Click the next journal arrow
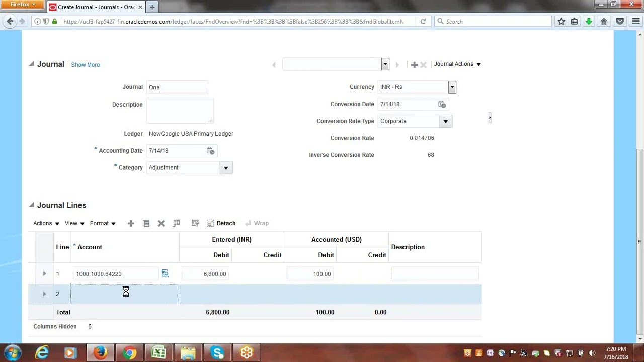Screen dimensions: 644x362 pyautogui.click(x=397, y=65)
